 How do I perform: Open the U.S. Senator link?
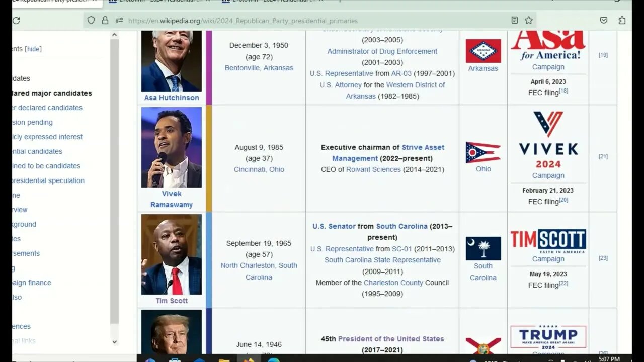(x=334, y=226)
